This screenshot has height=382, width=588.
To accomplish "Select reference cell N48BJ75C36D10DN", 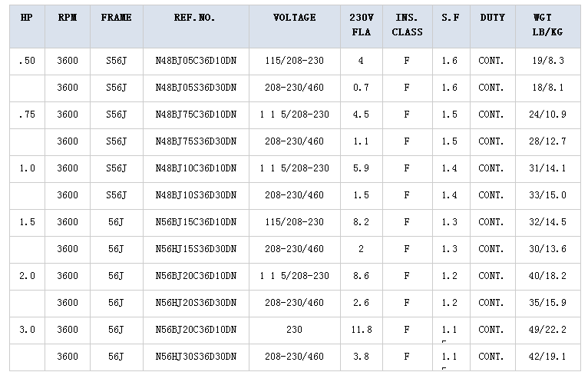I will (196, 115).
